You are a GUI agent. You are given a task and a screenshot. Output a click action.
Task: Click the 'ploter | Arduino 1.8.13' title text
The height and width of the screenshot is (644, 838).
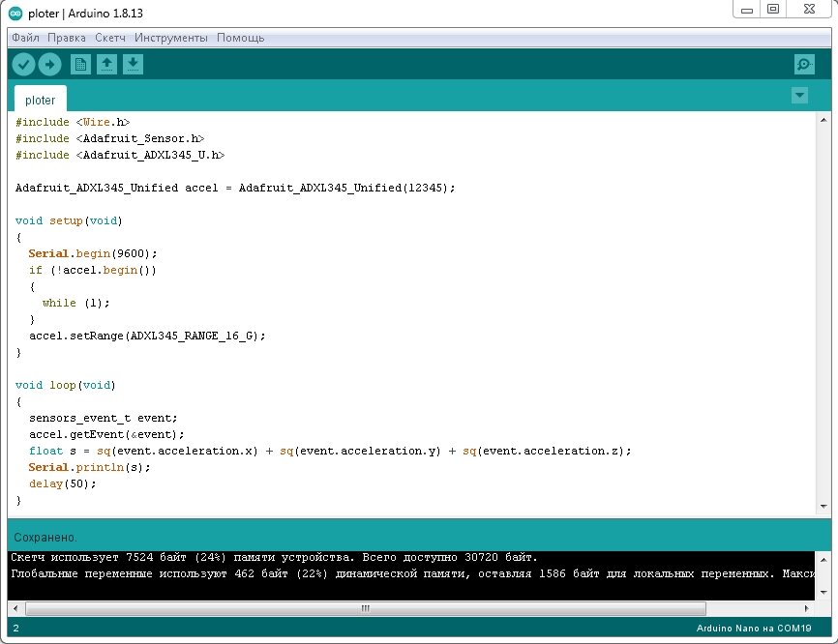tap(85, 14)
